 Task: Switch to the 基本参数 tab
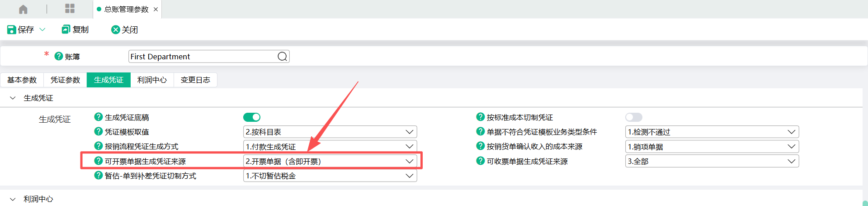(x=22, y=80)
